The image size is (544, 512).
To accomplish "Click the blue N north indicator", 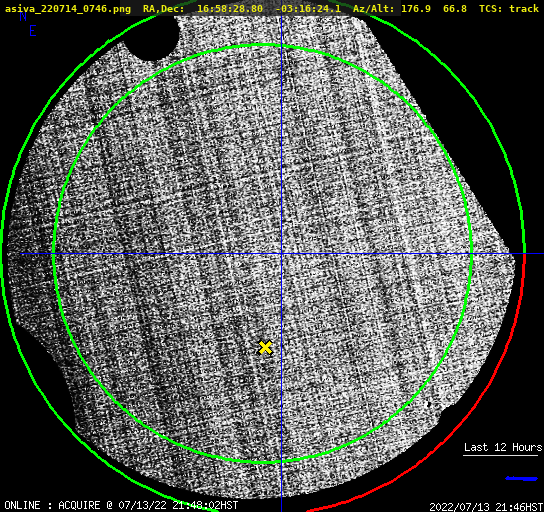I will pos(23,16).
